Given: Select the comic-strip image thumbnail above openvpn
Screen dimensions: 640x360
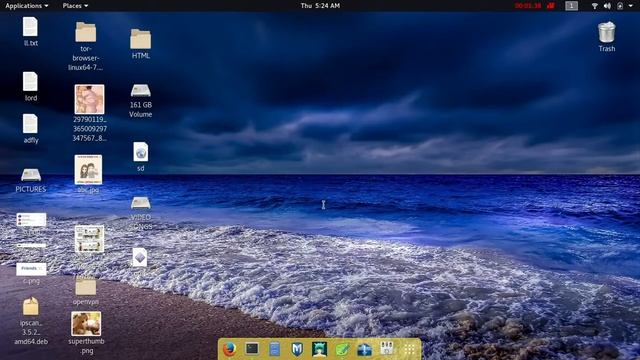Looking at the screenshot, I should click(x=89, y=239).
